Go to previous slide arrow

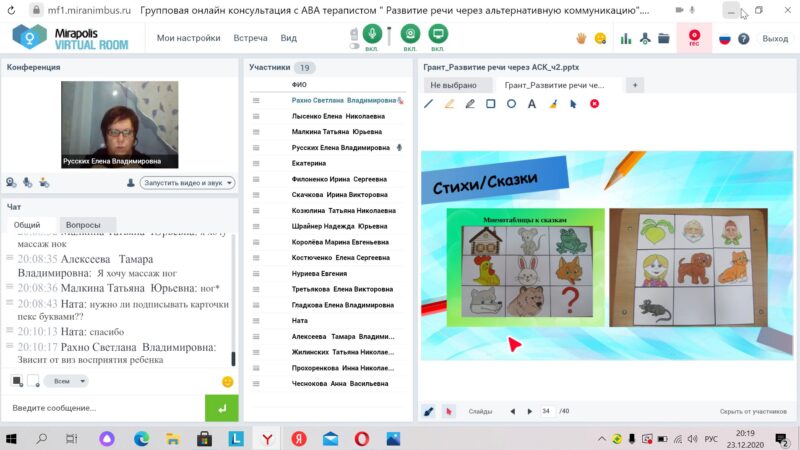(x=512, y=411)
